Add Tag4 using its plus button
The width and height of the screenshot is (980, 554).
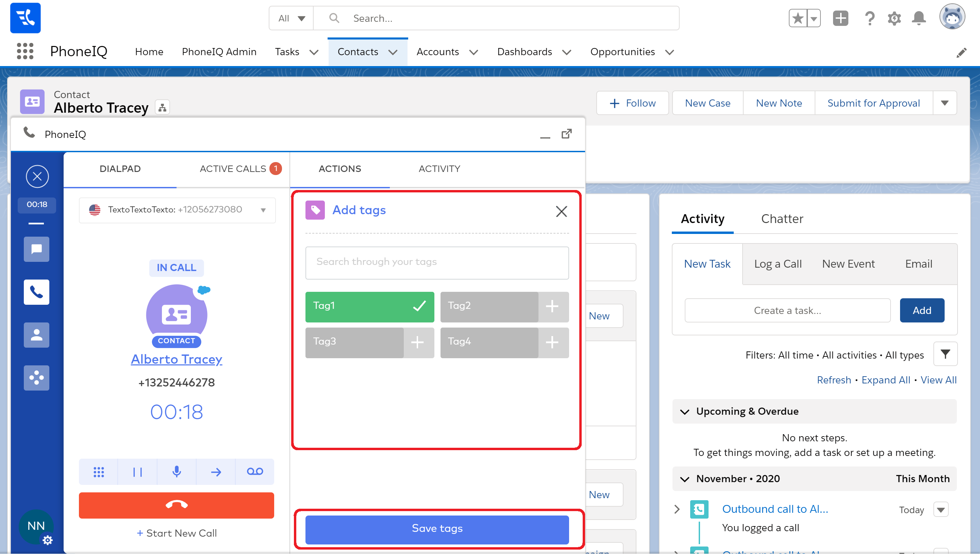(x=552, y=342)
